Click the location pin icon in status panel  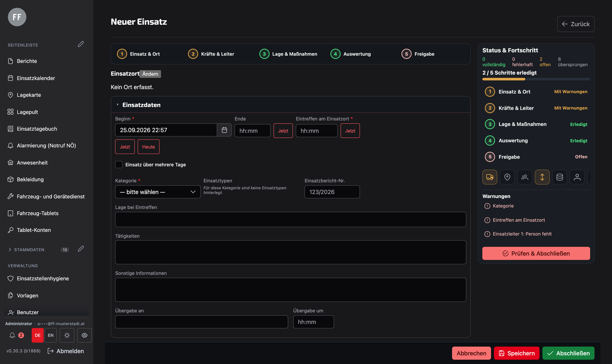(507, 177)
